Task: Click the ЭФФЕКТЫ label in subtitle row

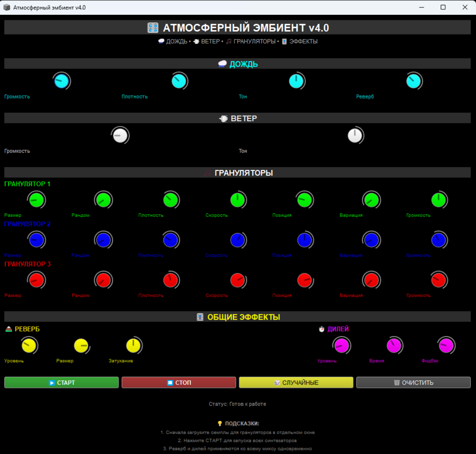Action: tap(303, 41)
